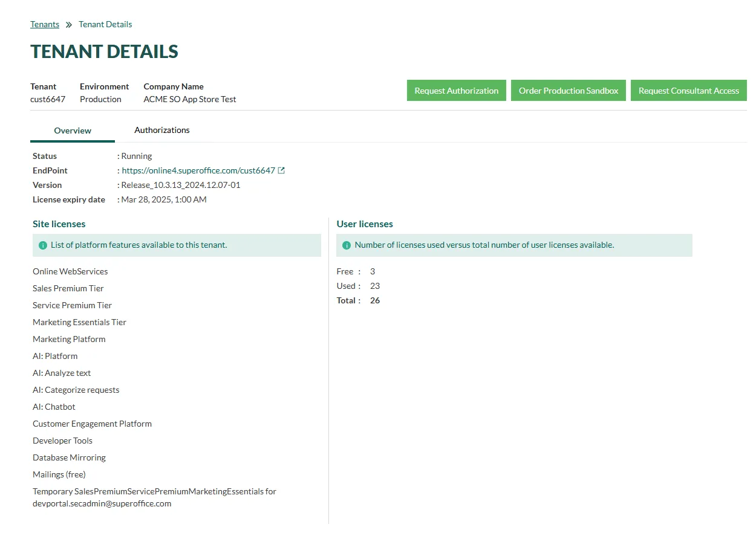Click the info icon in Site licenses banner
The height and width of the screenshot is (533, 756).
43,245
